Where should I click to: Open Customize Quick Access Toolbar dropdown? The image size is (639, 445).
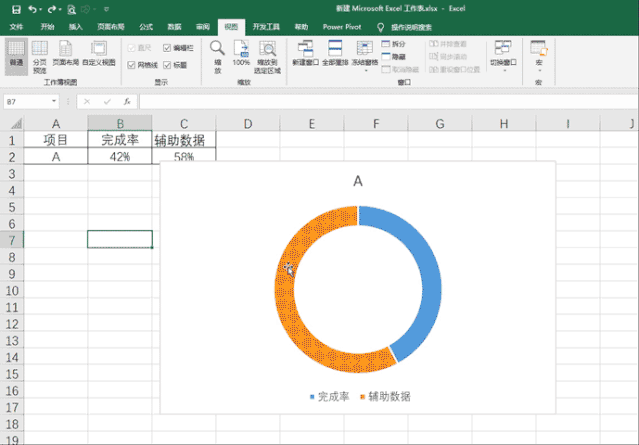(x=106, y=9)
